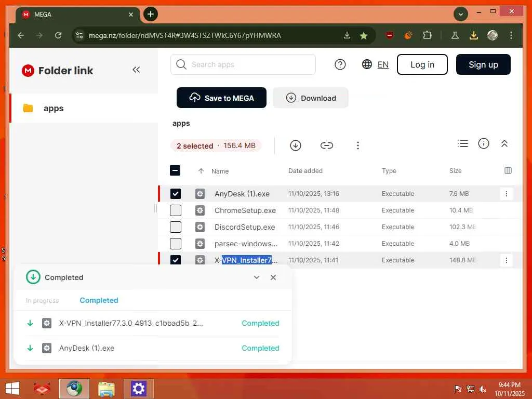The height and width of the screenshot is (399, 532).
Task: Open the tab search dropdown
Action: [461, 14]
